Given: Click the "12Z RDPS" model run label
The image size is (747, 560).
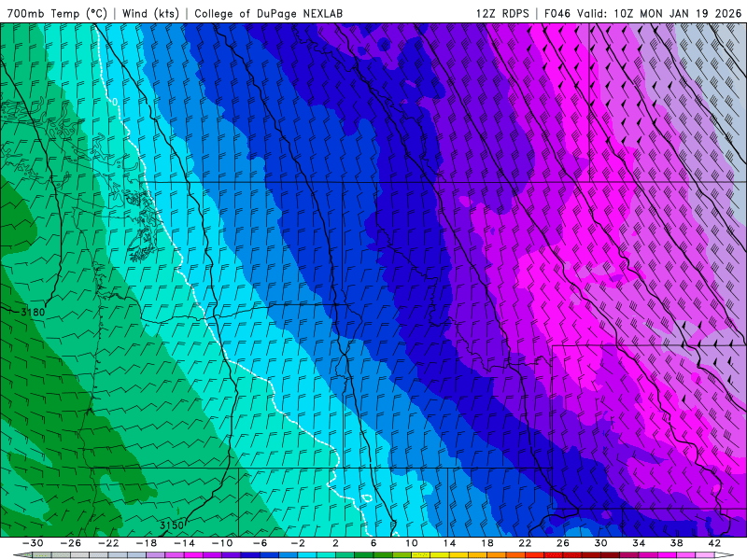Looking at the screenshot, I should tap(502, 14).
